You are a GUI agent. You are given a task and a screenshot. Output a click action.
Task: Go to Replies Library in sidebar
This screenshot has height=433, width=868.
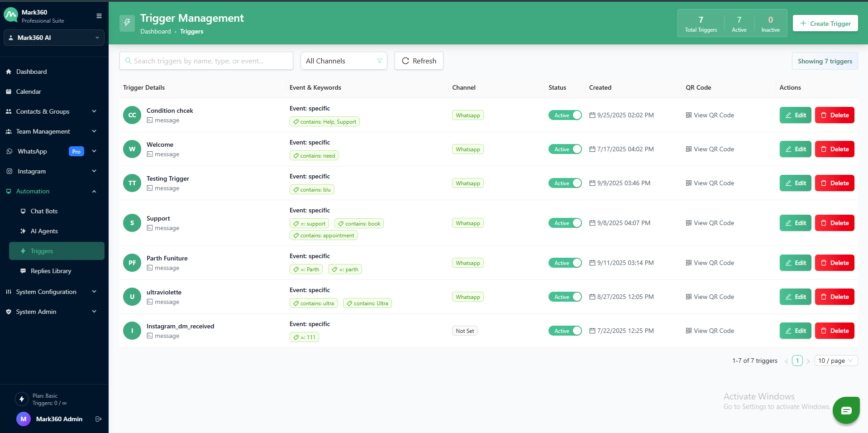[x=51, y=271]
